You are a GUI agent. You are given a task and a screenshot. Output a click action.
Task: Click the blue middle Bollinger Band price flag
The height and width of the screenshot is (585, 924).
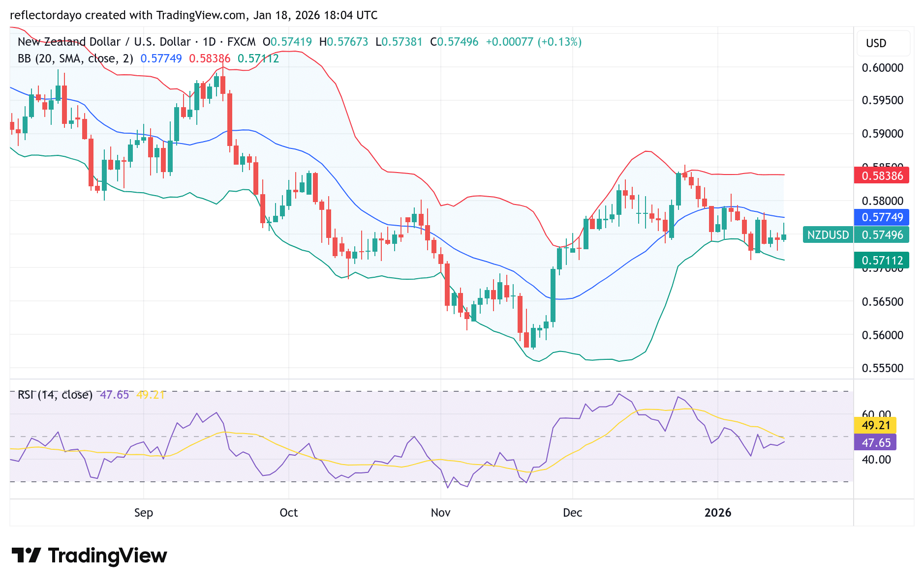(x=882, y=217)
